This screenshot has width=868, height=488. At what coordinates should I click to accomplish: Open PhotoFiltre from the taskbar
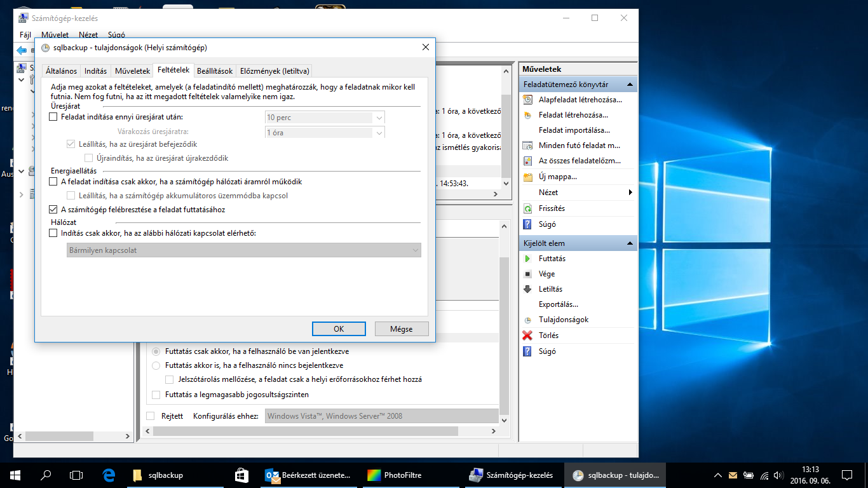395,475
